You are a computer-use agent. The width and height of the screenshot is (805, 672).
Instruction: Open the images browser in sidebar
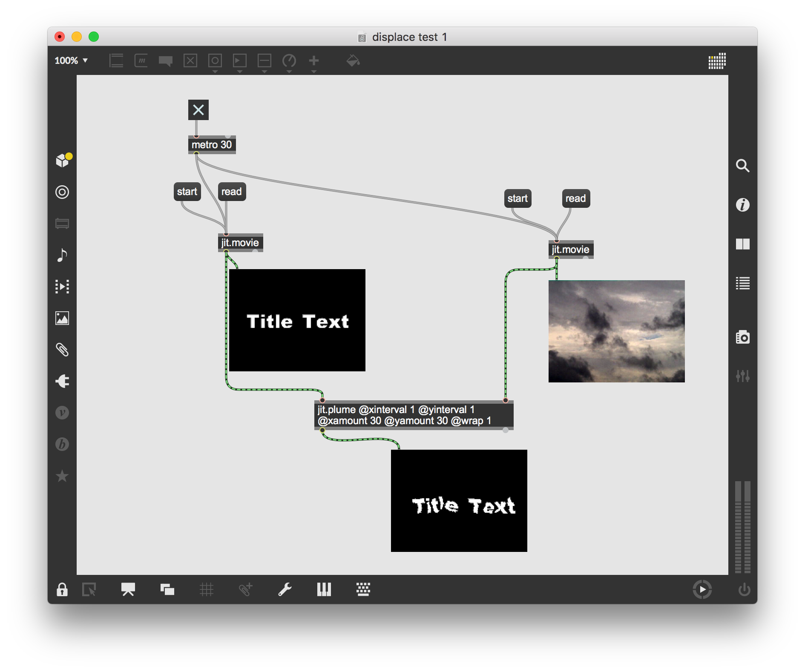[x=62, y=318]
